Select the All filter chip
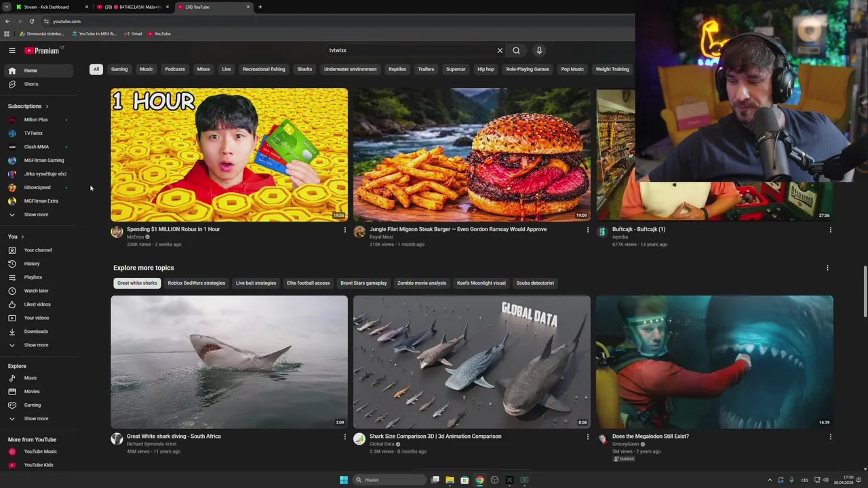Screen dimensions: 868x488 96,69
